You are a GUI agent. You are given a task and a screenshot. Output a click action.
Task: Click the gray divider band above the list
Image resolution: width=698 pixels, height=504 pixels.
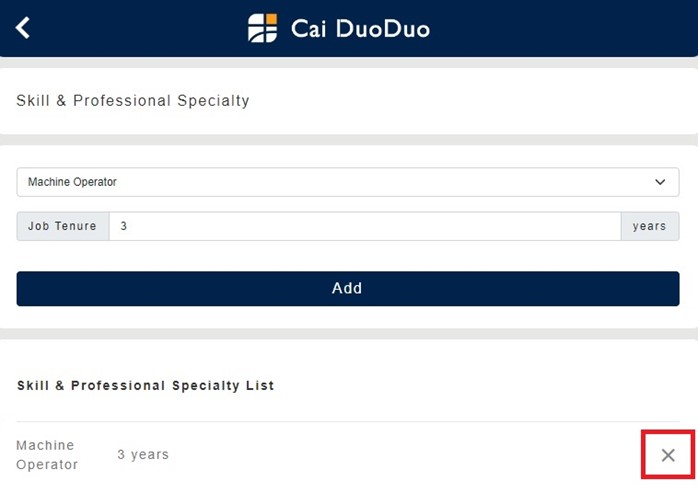348,333
